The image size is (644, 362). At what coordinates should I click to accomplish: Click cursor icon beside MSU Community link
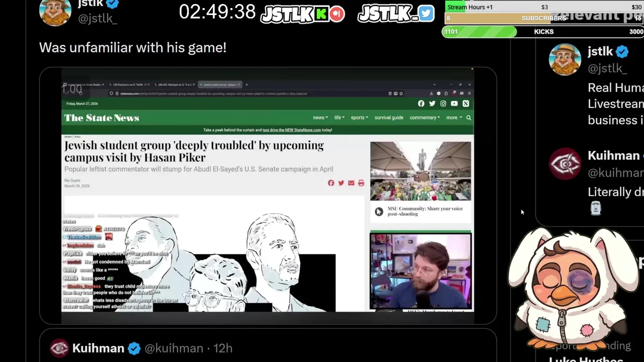379,212
